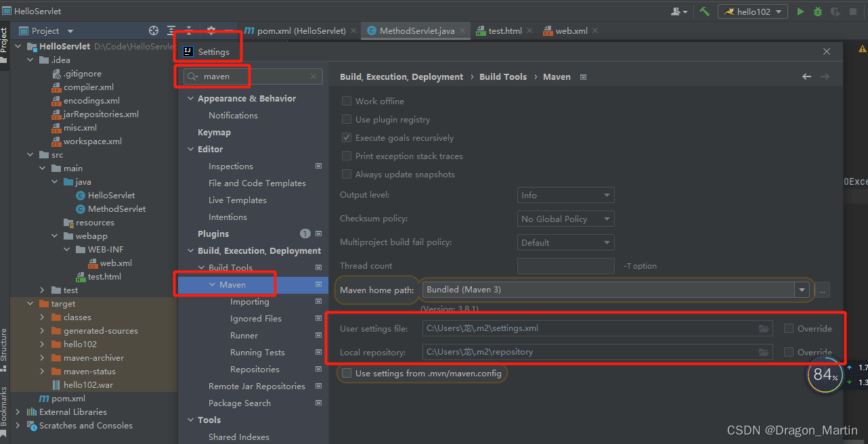This screenshot has height=444, width=868.
Task: Open pom.xml in project tree
Action: pos(68,399)
